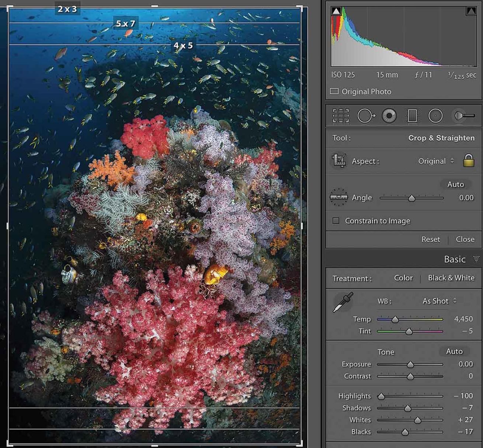Collapse the Basic panel

point(476,259)
